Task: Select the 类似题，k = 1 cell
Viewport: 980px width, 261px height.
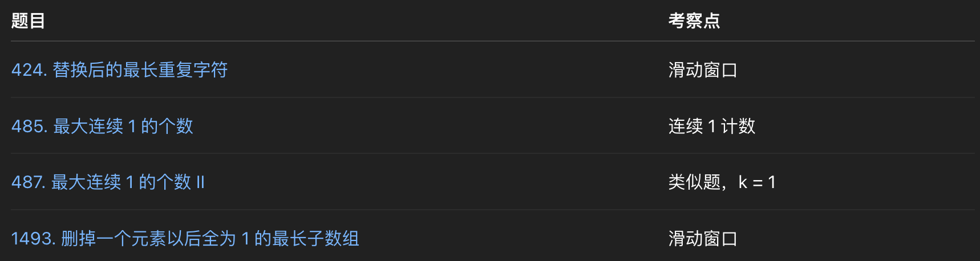Action: click(x=722, y=182)
